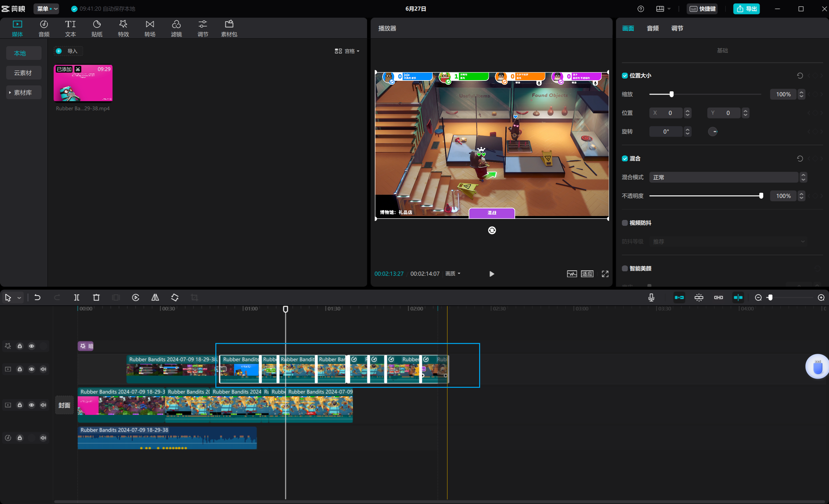Adjust the 不透明度 opacity slider handle

pos(761,196)
